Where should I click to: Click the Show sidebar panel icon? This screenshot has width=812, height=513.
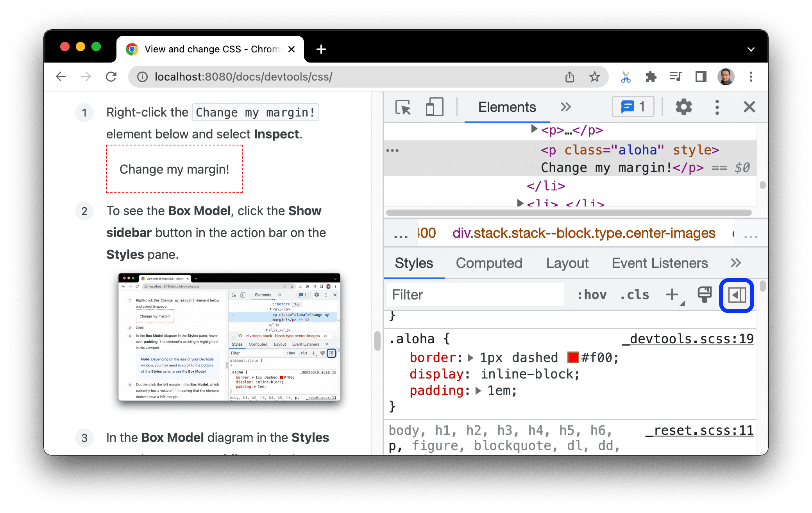737,294
